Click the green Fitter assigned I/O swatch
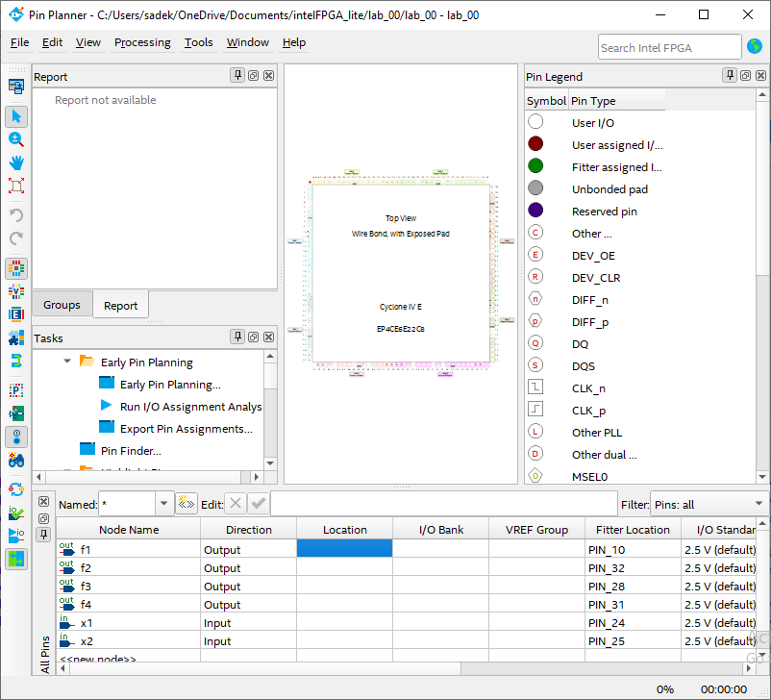The width and height of the screenshot is (771, 700). (x=535, y=166)
